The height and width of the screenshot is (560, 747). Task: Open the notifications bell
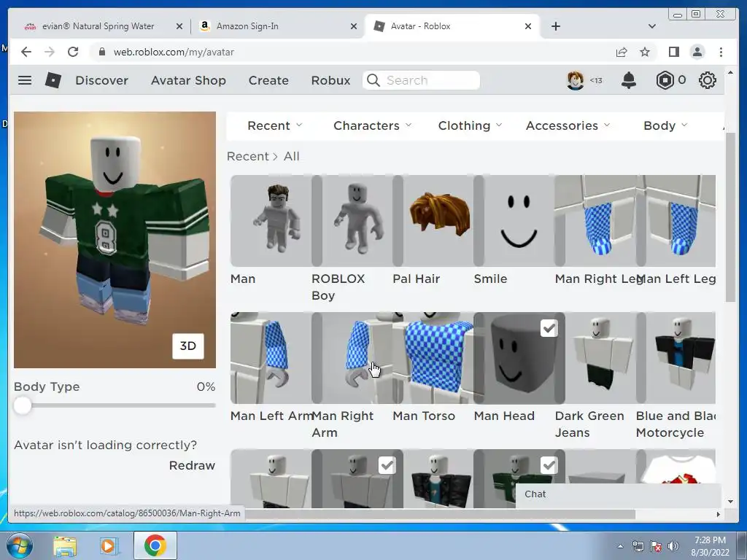(629, 80)
